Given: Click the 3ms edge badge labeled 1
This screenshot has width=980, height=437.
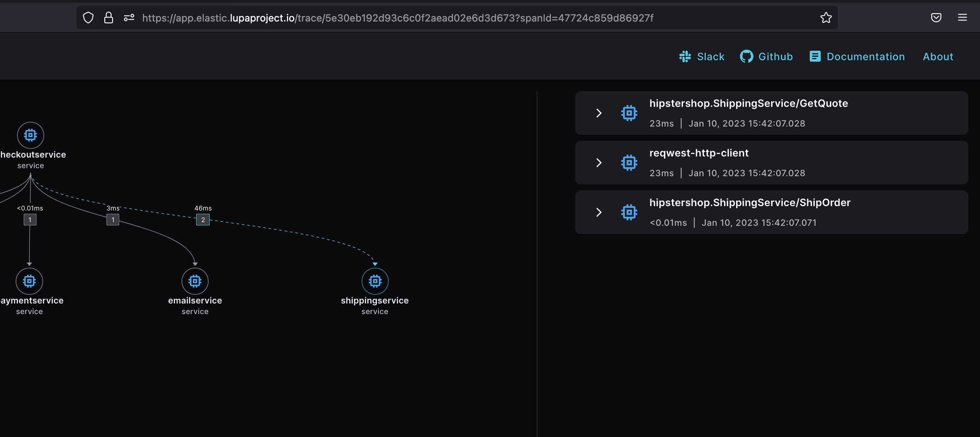Looking at the screenshot, I should pyautogui.click(x=113, y=220).
